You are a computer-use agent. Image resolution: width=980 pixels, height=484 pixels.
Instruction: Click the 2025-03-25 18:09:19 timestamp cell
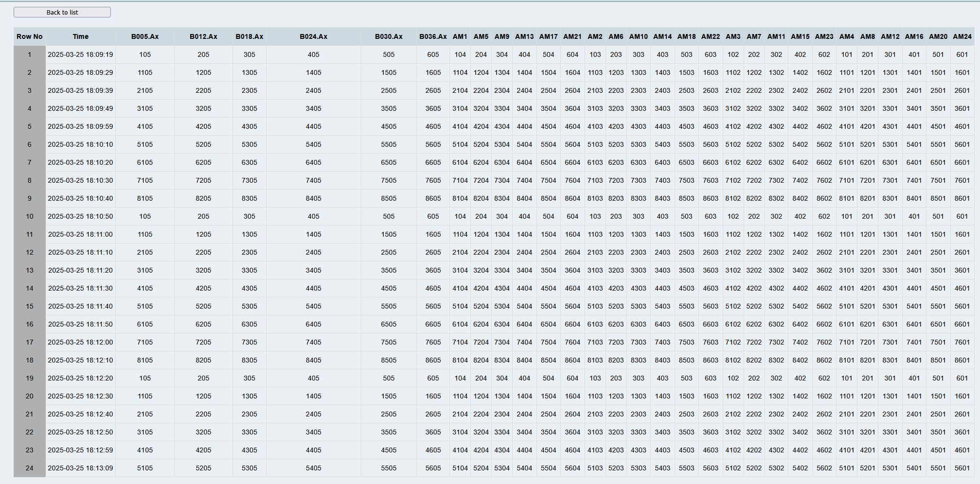[81, 54]
